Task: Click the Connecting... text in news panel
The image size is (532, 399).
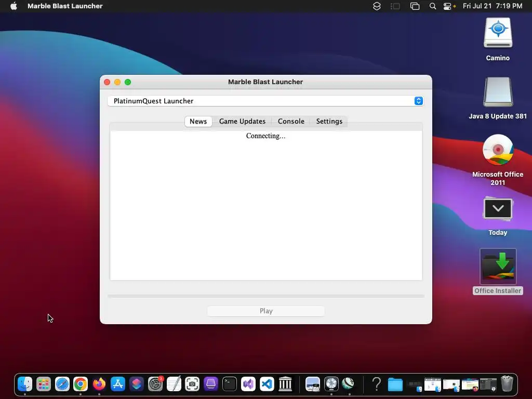Action: [265, 136]
